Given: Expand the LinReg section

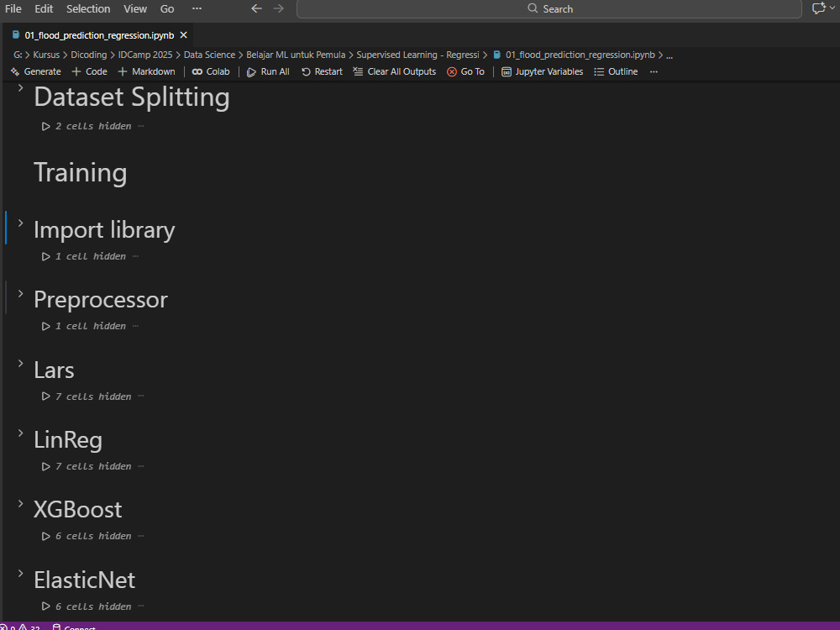Looking at the screenshot, I should pyautogui.click(x=20, y=433).
